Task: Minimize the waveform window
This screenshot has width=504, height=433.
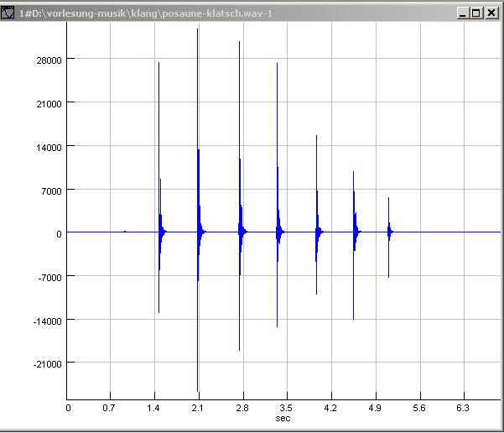Action: [x=463, y=13]
